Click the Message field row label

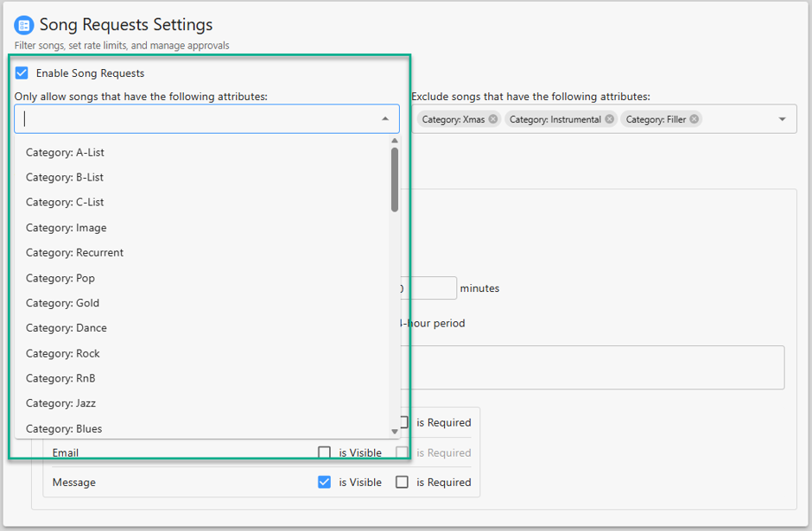tap(74, 483)
